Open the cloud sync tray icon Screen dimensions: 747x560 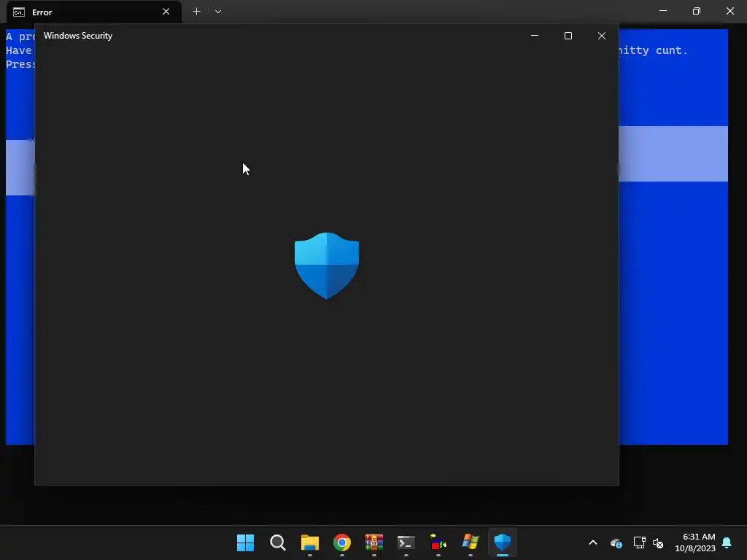[616, 542]
